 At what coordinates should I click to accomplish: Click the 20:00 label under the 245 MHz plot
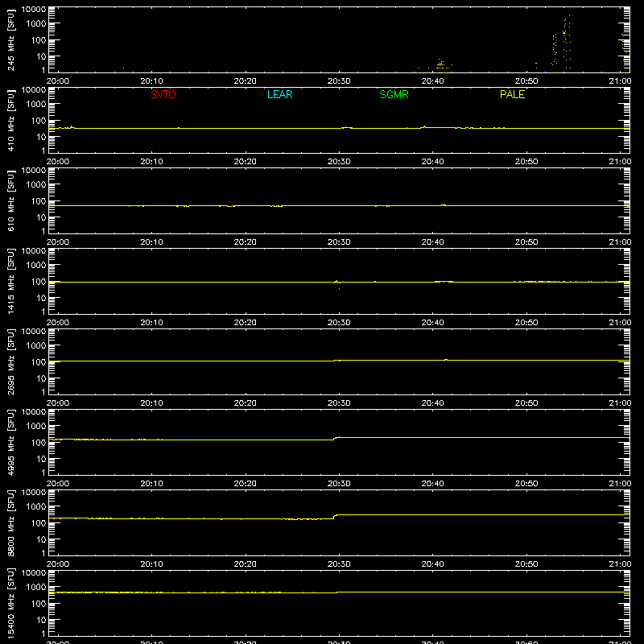[58, 81]
